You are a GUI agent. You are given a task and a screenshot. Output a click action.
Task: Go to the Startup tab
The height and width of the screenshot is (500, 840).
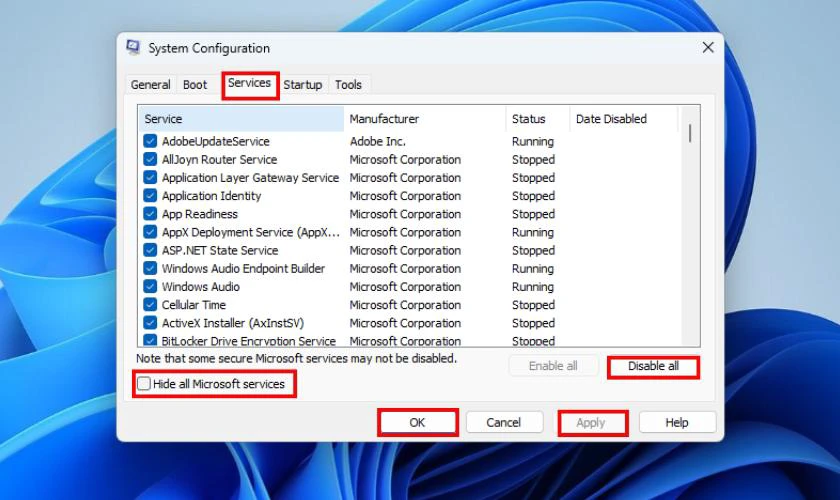tap(303, 85)
